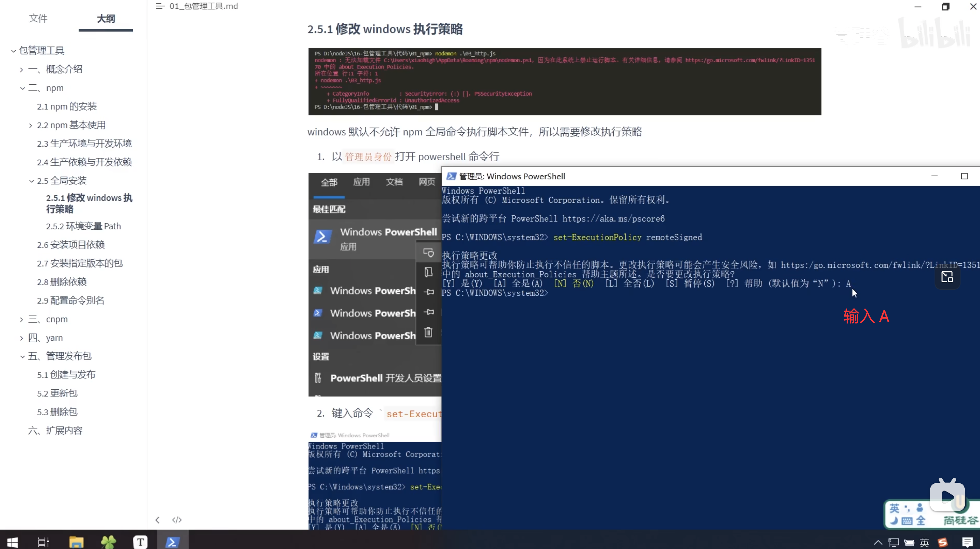This screenshot has width=980, height=549.
Task: Jump to 5.1 创建与发布 heading
Action: click(x=66, y=374)
